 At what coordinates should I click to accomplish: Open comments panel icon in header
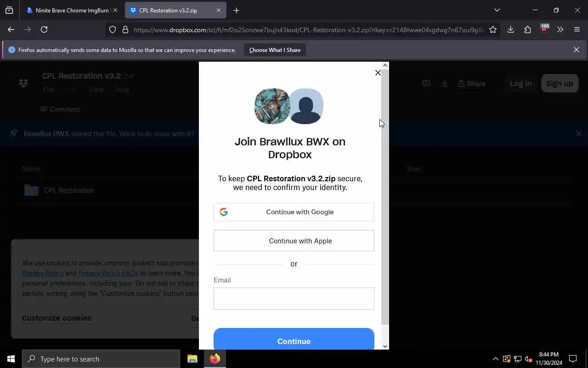426,83
